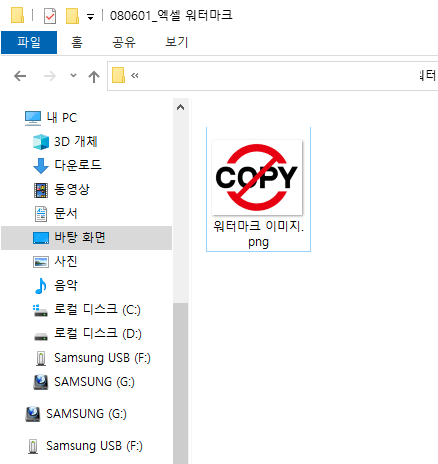Open 로컬 디스크 (D:) drive

pos(98,334)
